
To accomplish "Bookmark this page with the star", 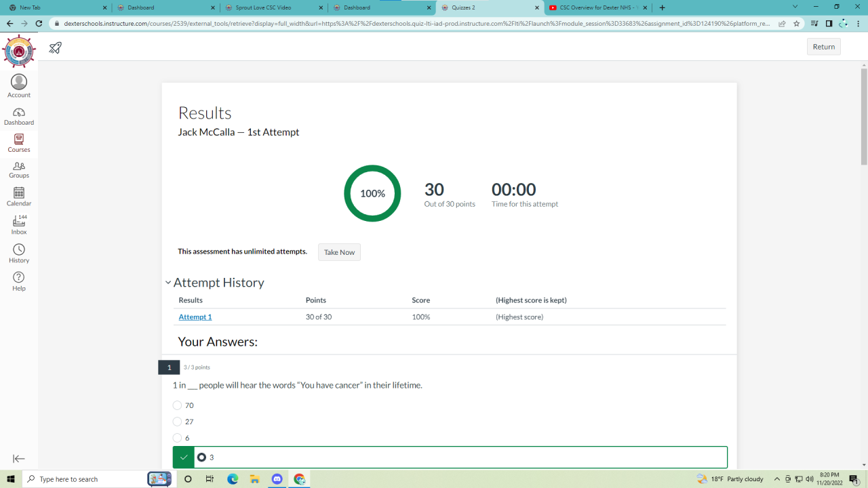I will pos(797,23).
